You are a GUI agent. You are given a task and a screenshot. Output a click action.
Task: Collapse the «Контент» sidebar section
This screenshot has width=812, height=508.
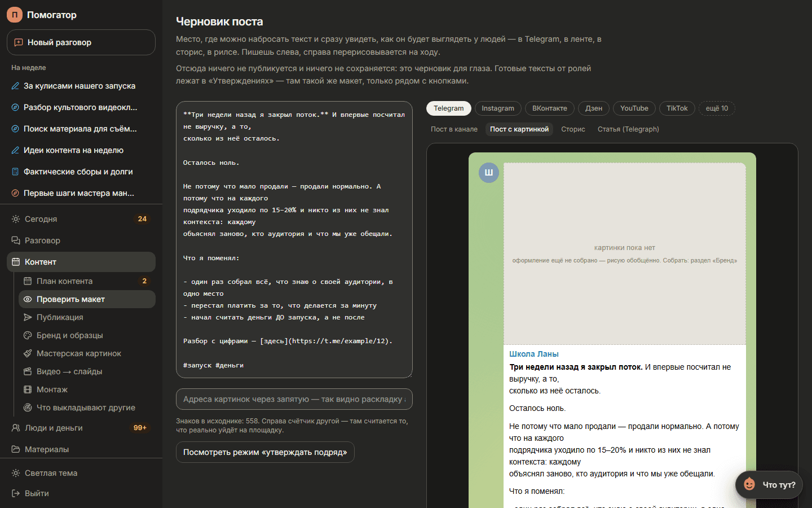point(81,262)
